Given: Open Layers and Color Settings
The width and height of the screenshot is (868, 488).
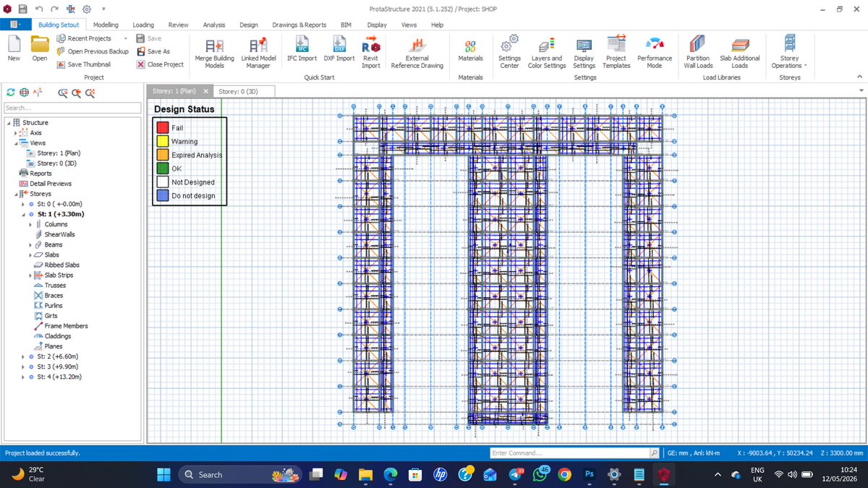Looking at the screenshot, I should [547, 43].
